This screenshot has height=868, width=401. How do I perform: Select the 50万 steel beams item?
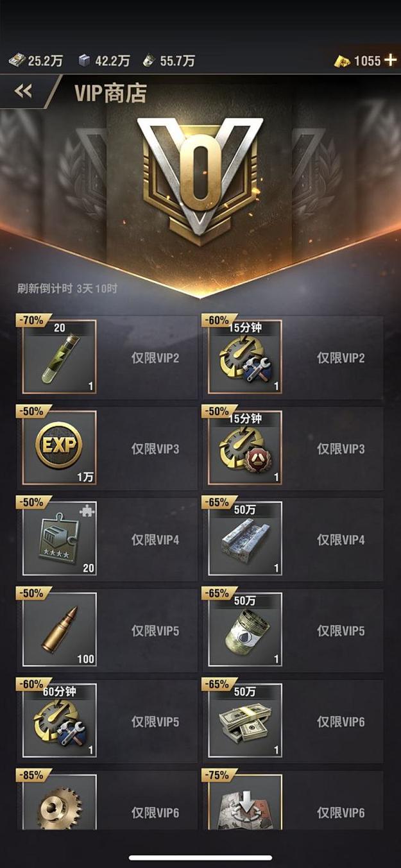pyautogui.click(x=245, y=539)
